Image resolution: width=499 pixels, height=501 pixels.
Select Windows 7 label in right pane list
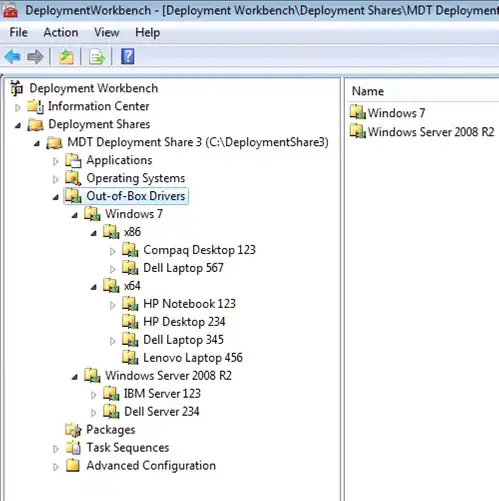point(396,113)
